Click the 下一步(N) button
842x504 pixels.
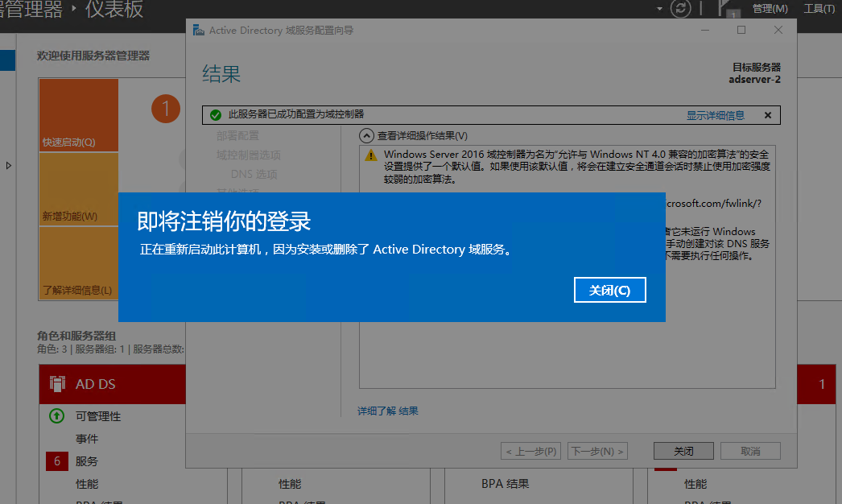click(597, 452)
